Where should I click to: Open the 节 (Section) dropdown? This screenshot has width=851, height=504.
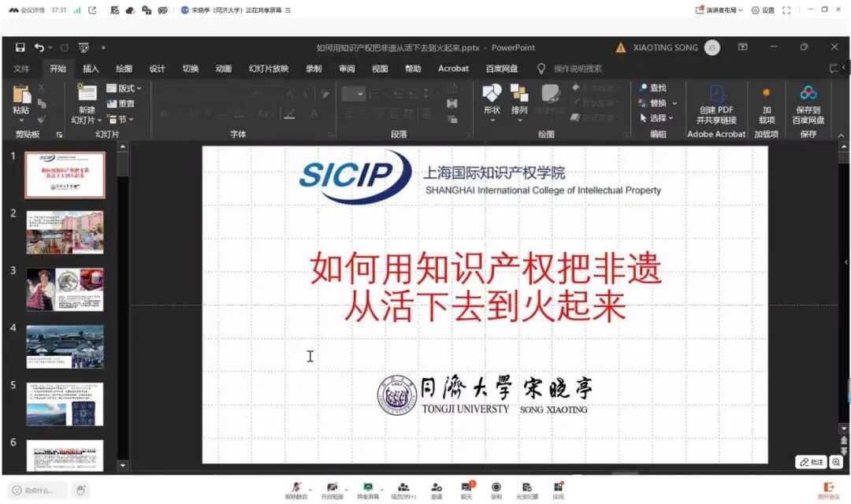121,119
